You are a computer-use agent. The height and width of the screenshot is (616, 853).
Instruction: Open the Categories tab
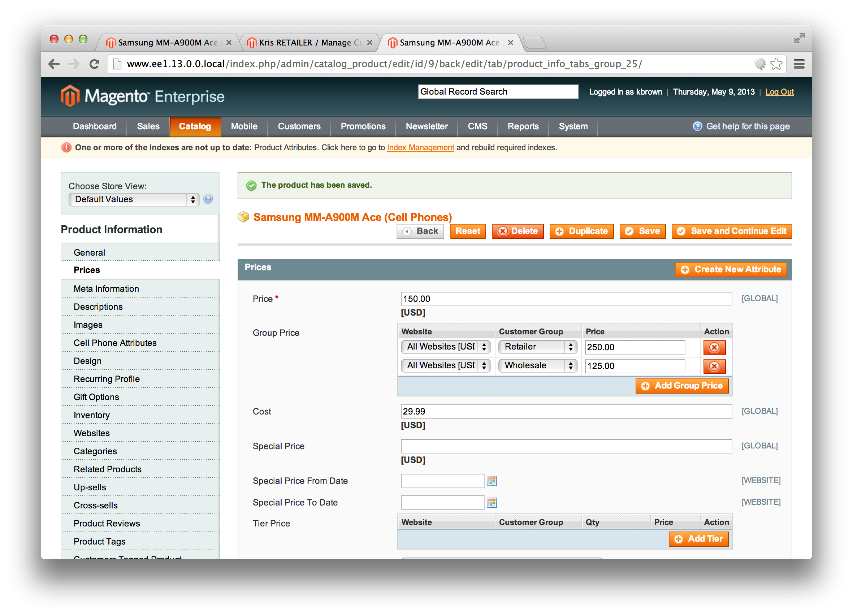click(140, 451)
